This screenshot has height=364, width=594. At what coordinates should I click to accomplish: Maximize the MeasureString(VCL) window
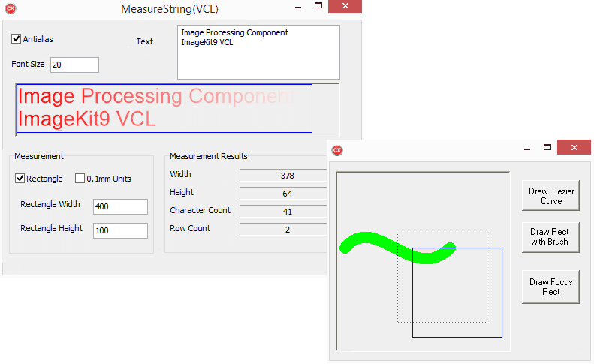(x=318, y=6)
